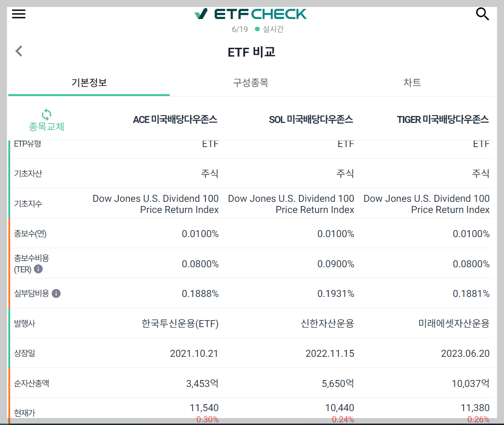Click ACE's 실부담비용 value 0.1888%

point(200,294)
